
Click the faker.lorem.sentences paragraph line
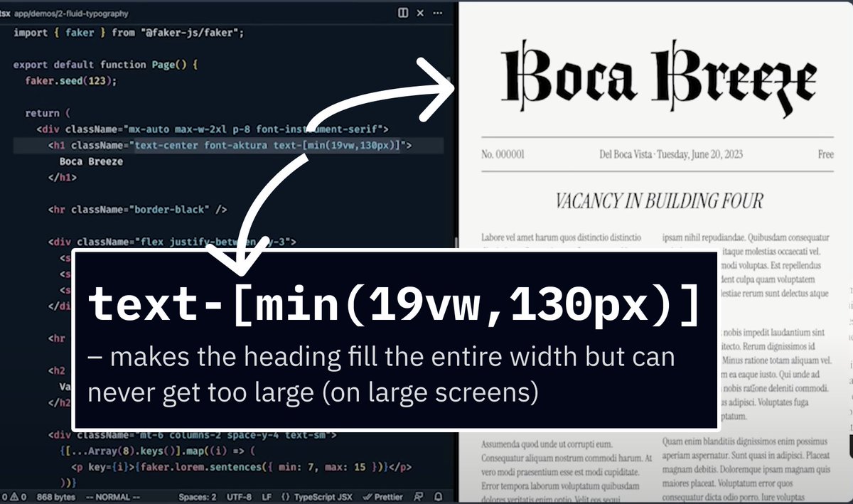coord(241,467)
